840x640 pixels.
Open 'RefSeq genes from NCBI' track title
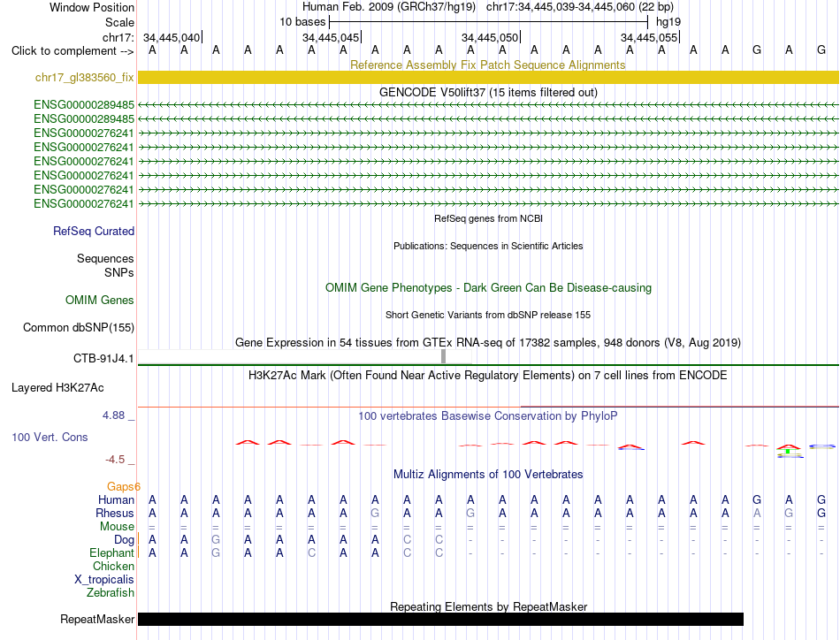pos(488,218)
